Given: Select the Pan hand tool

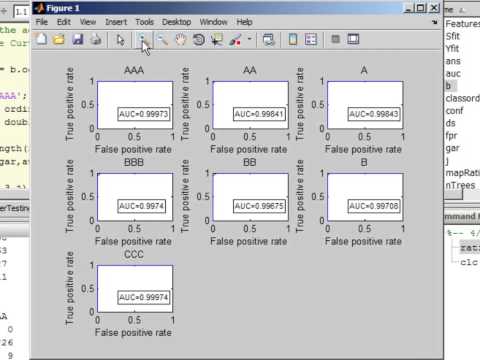Looking at the screenshot, I should tap(181, 39).
